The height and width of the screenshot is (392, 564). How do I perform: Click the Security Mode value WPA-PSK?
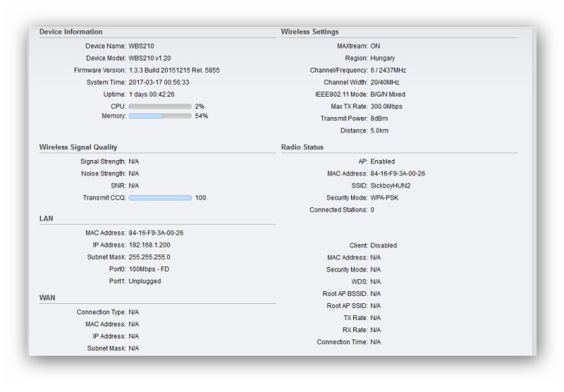coord(384,198)
